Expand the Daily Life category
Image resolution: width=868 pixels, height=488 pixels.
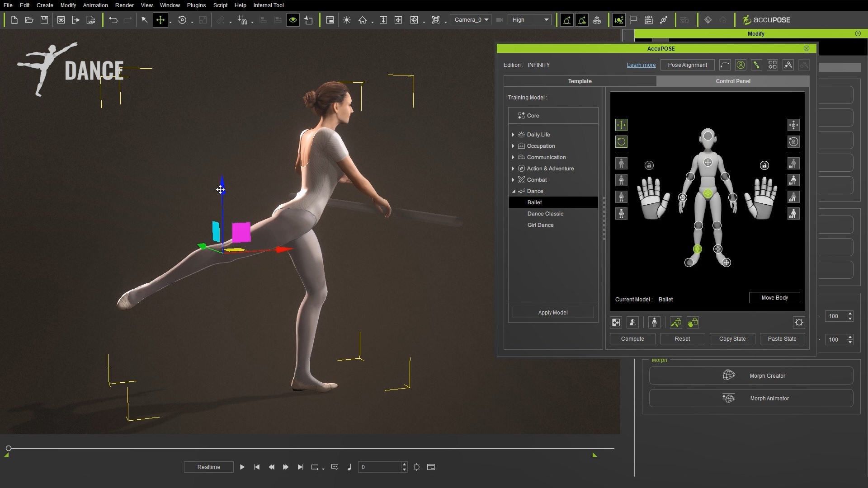tap(513, 135)
